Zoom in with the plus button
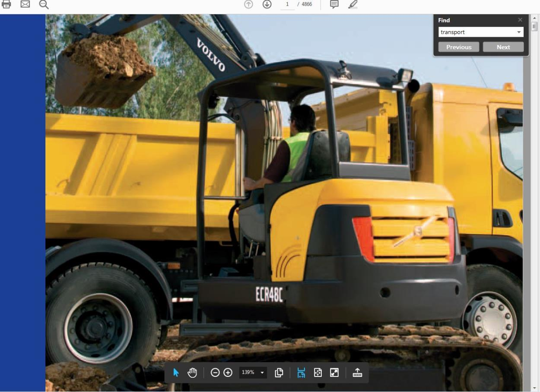The height and width of the screenshot is (392, 540). point(228,373)
